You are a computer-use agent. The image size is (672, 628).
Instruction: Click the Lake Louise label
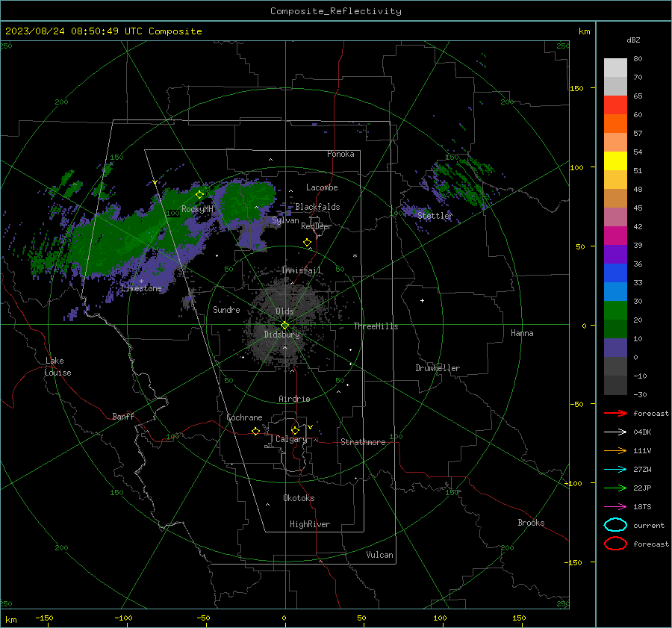pos(57,367)
